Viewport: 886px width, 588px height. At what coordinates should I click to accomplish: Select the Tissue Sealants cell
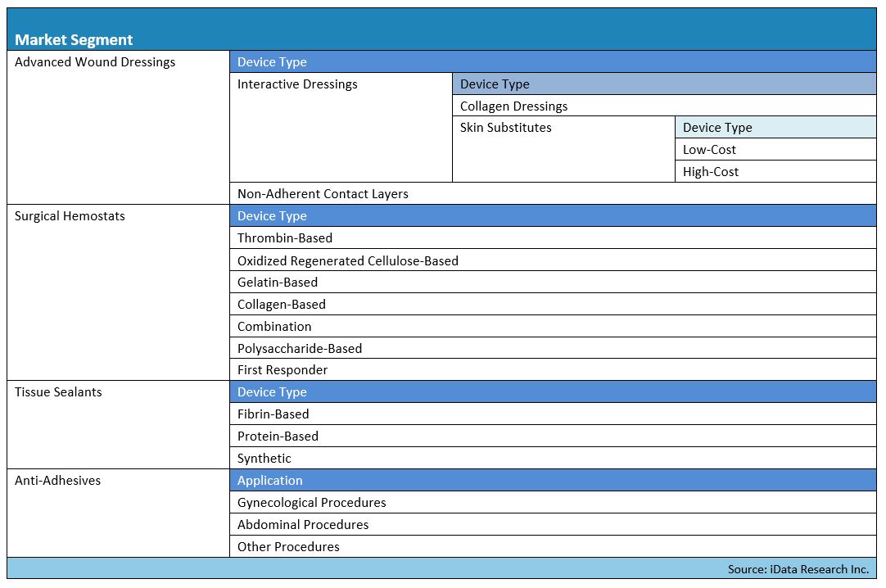point(118,425)
